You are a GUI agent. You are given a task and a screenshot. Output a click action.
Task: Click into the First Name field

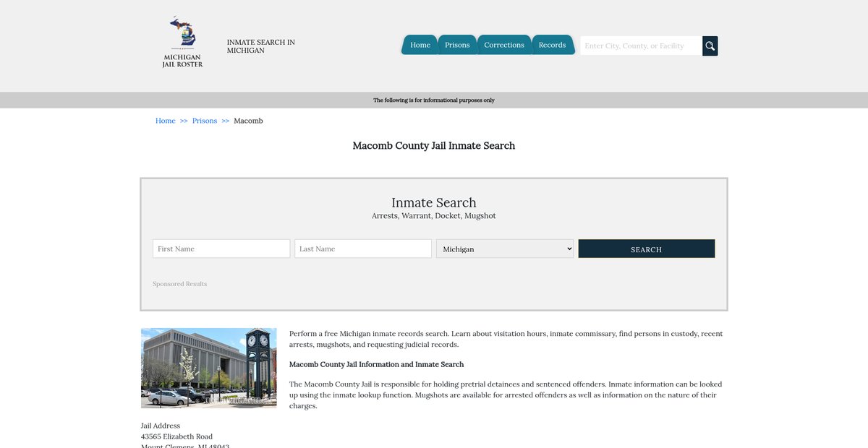pyautogui.click(x=221, y=249)
